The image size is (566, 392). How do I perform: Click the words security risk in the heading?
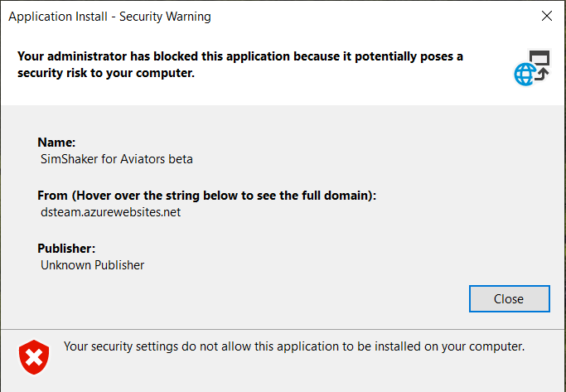click(x=52, y=73)
